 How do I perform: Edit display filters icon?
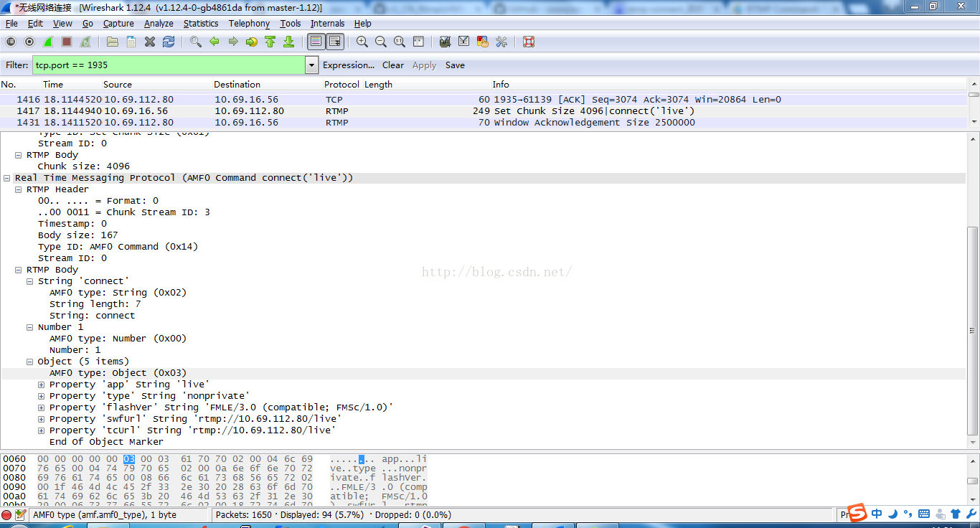(x=463, y=42)
